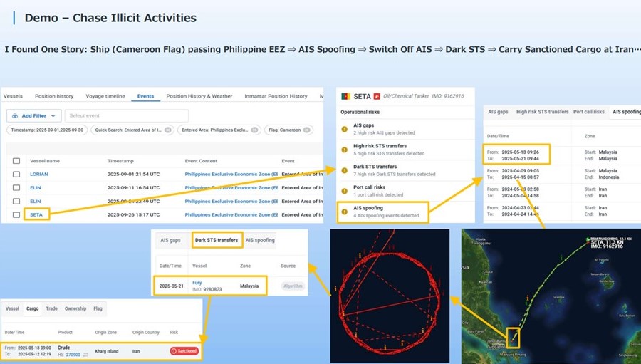Click the Cameroon flag icon beside SETA
Viewport: 641px width, 364px height.
(x=347, y=96)
